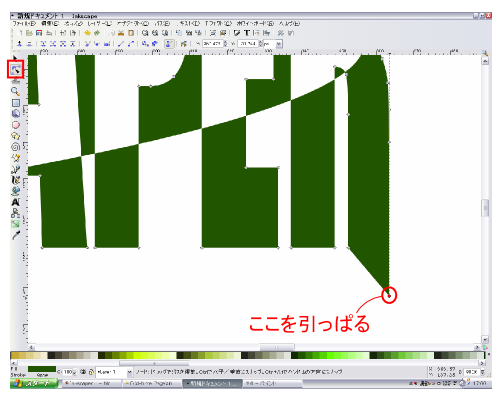Select the Paint bucket tool
Screen dimensions: 500x400
pos(15,191)
